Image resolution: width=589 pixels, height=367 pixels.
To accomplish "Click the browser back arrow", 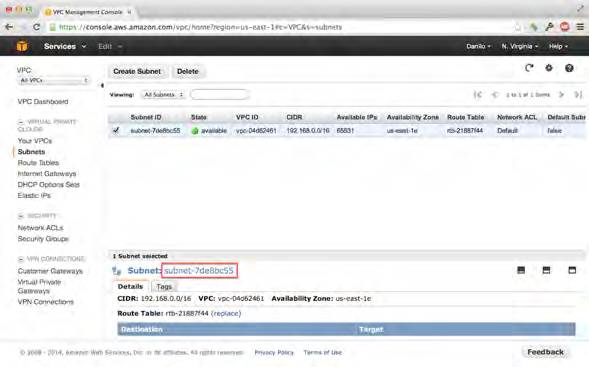I will pos(9,27).
